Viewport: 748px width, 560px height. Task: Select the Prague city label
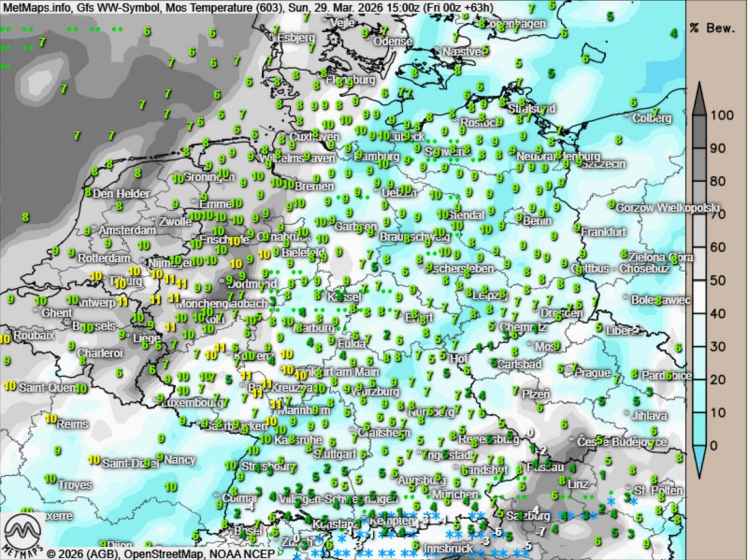(x=592, y=373)
